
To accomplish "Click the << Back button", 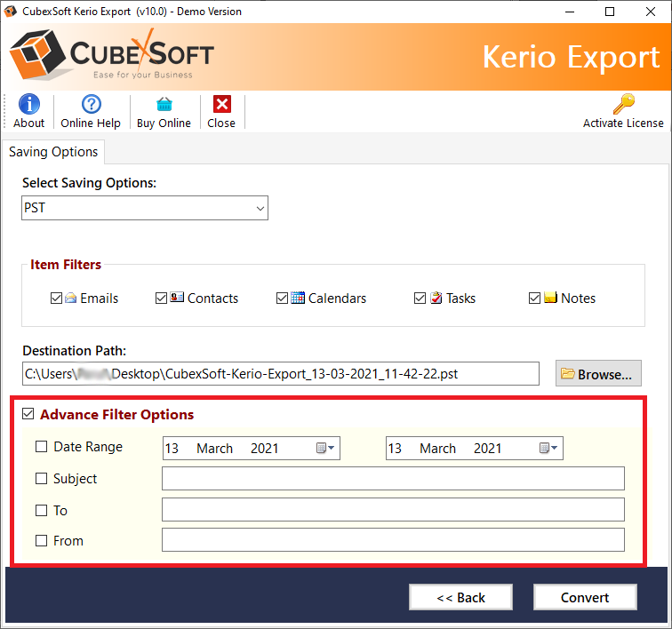I will click(x=460, y=597).
